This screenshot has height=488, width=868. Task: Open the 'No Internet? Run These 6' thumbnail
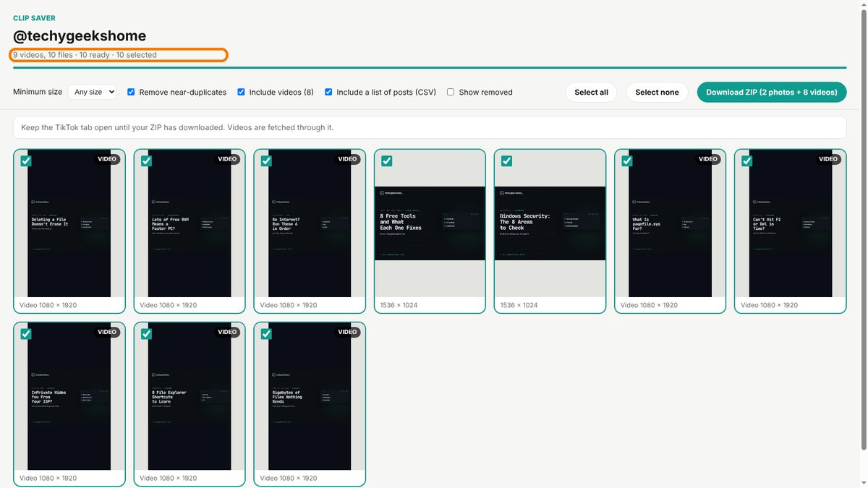point(310,223)
